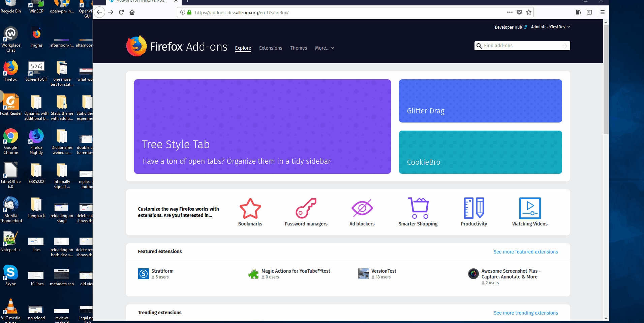Open page actions three-dot menu
Screen dimensions: 644x323
click(x=510, y=12)
